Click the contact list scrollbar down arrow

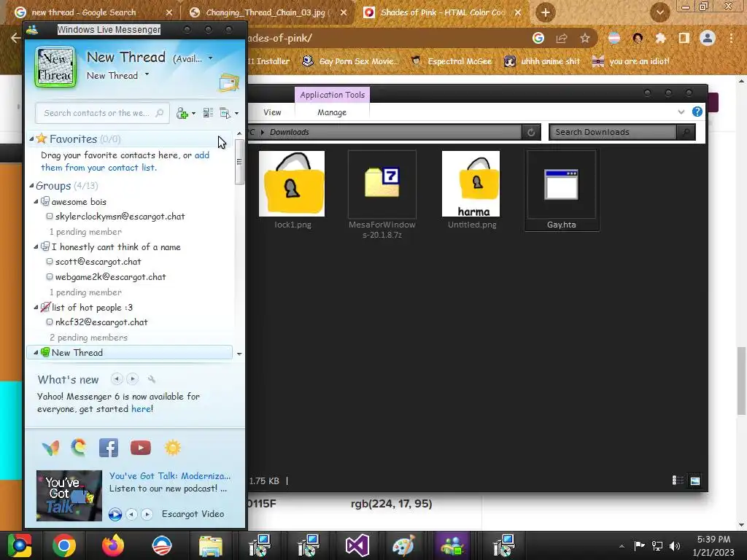(x=239, y=354)
